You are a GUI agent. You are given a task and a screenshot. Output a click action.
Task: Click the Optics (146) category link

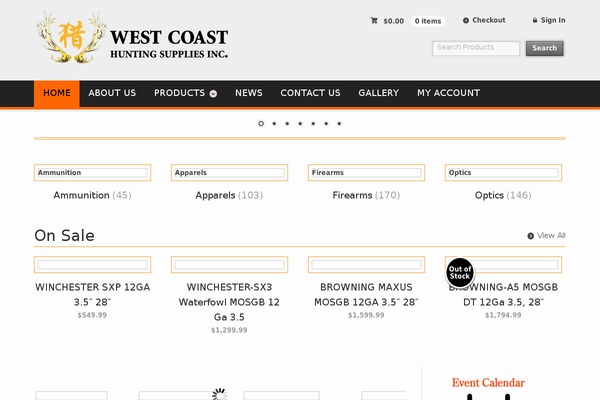[x=503, y=195]
